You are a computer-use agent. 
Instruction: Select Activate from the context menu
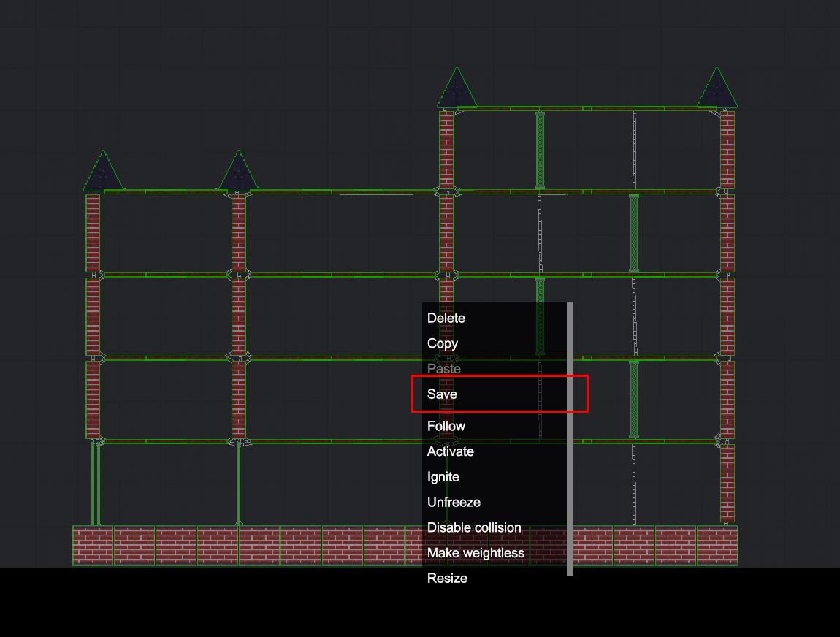coord(494,451)
